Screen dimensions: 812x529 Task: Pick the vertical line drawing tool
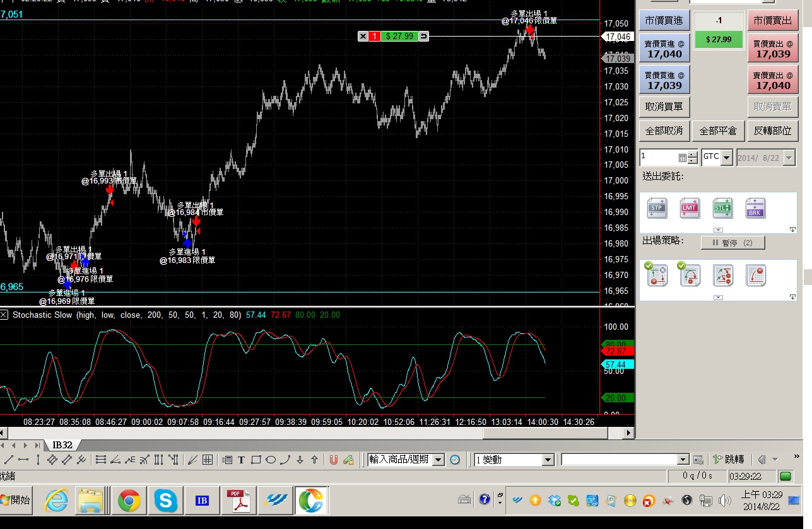pyautogui.click(x=38, y=460)
